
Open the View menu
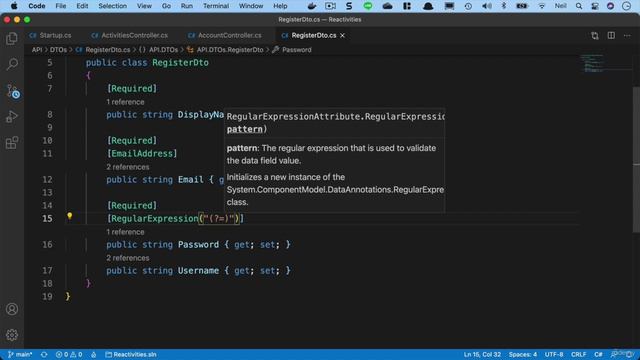(144, 6)
